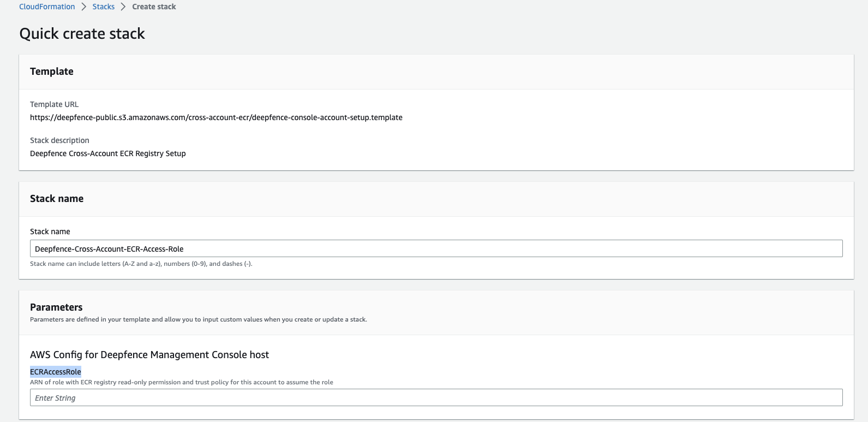Screen dimensions: 868x422
Task: Click the Parameters section heading
Action: coord(56,307)
